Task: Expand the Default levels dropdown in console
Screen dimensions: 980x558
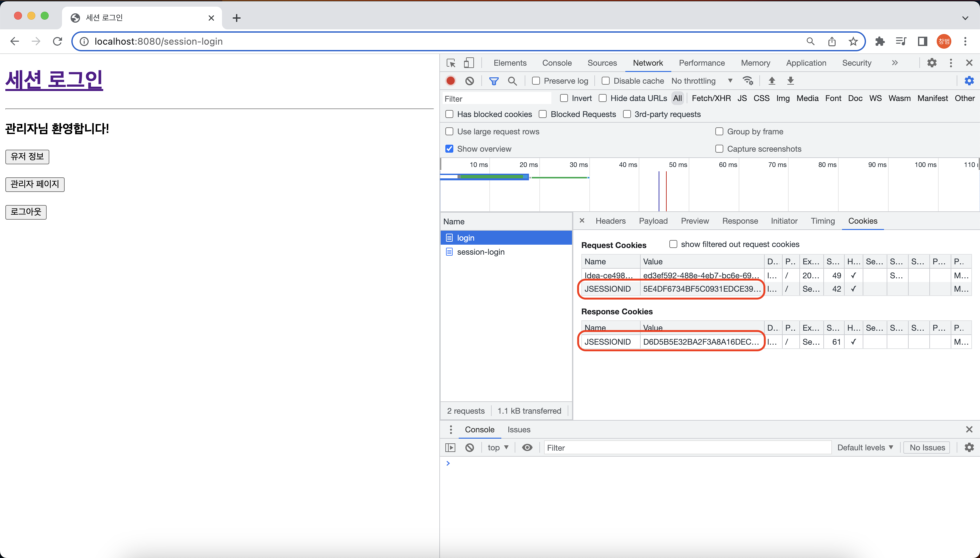Action: click(x=865, y=447)
